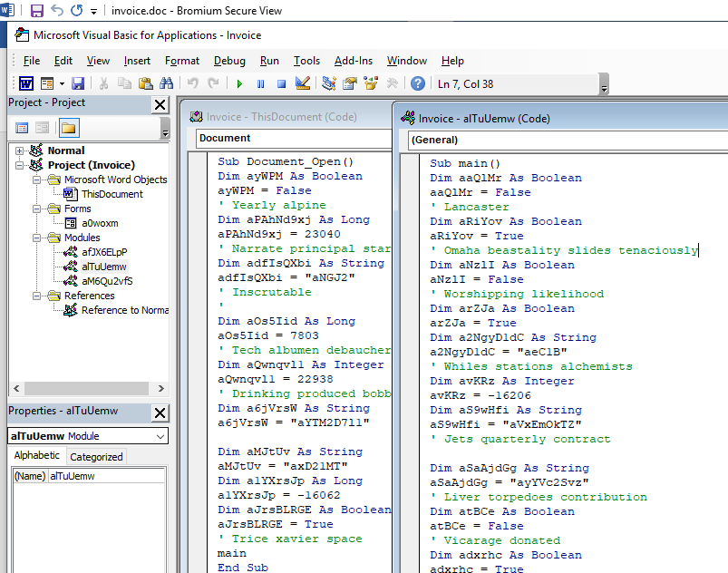Open the Document object dropdown in ThisDocument
The image size is (728, 573).
[x=294, y=138]
